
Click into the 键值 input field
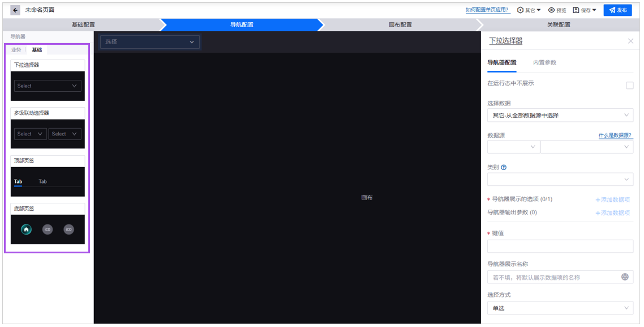(x=560, y=247)
